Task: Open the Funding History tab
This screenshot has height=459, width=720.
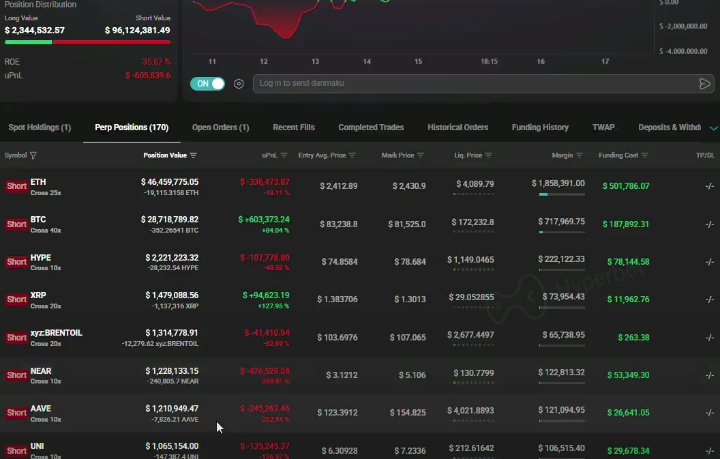Action: click(x=540, y=128)
